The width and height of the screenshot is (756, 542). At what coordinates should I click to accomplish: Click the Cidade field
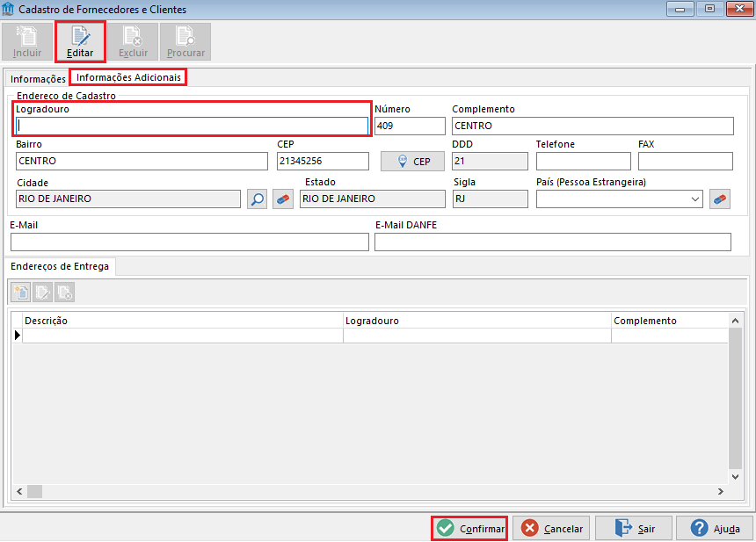(128, 199)
